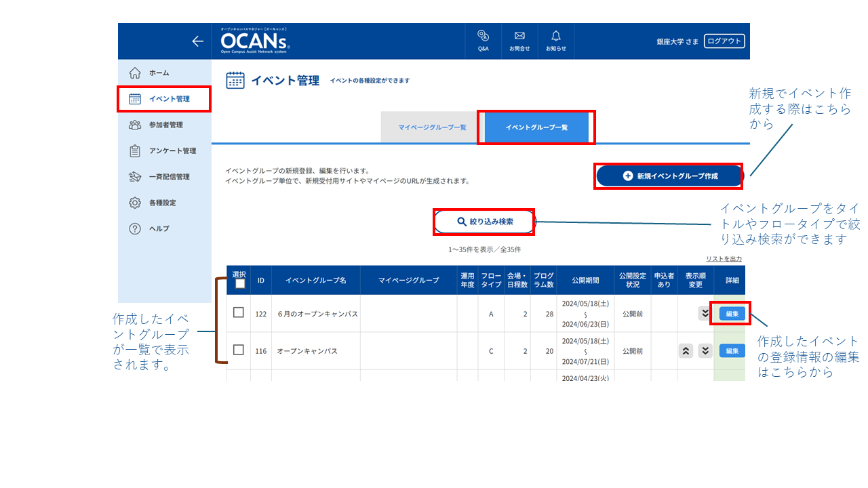The image size is (868, 488).
Task: Click the clipboard icon for アンケート管理
Action: [135, 150]
